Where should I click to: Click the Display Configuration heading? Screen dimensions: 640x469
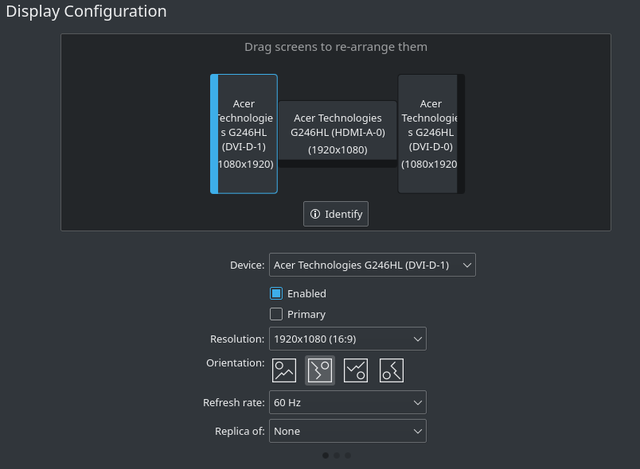click(86, 11)
